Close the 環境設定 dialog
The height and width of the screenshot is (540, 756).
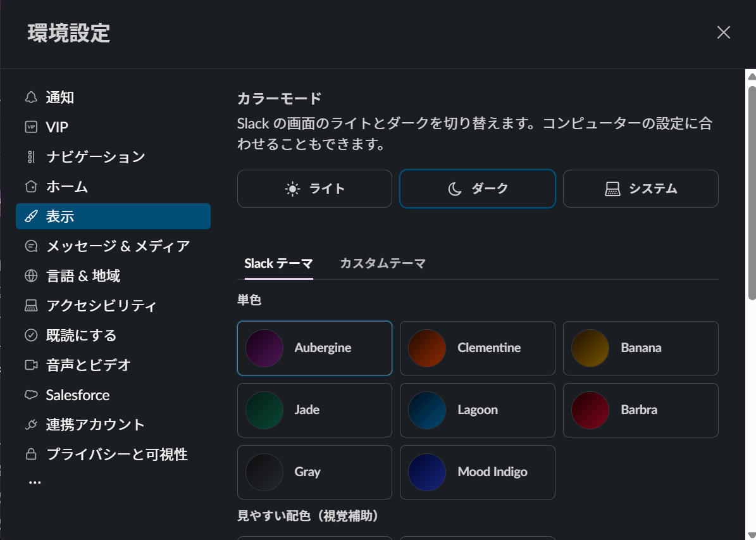[x=723, y=33]
